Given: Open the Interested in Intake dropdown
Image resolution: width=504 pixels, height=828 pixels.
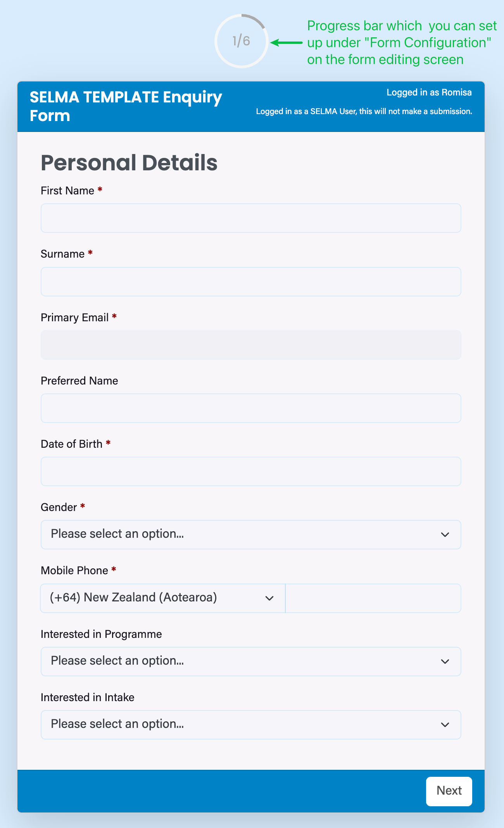Looking at the screenshot, I should 251,724.
